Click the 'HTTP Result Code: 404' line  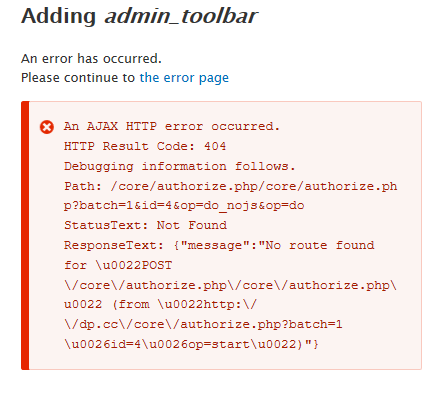(145, 146)
